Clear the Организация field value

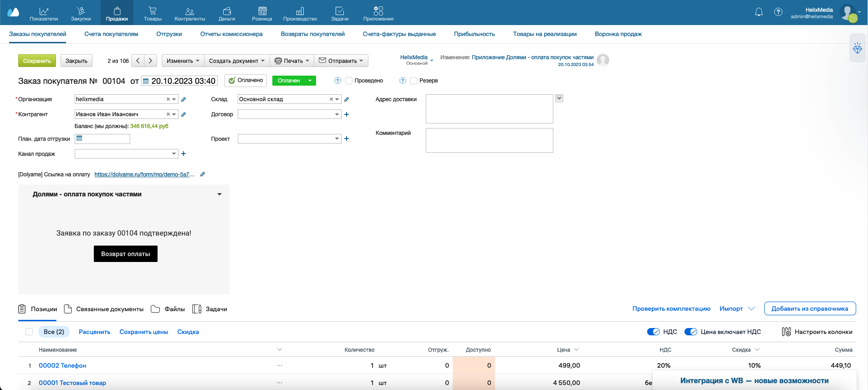pyautogui.click(x=168, y=99)
